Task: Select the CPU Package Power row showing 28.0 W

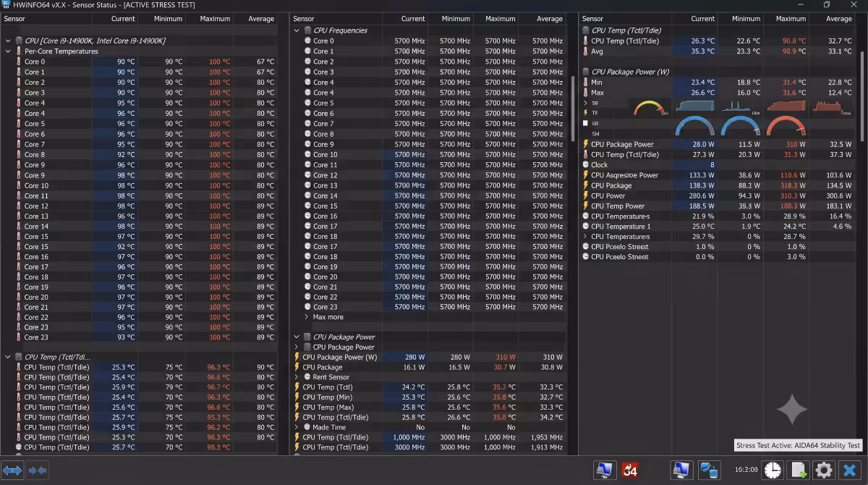Action: click(717, 144)
